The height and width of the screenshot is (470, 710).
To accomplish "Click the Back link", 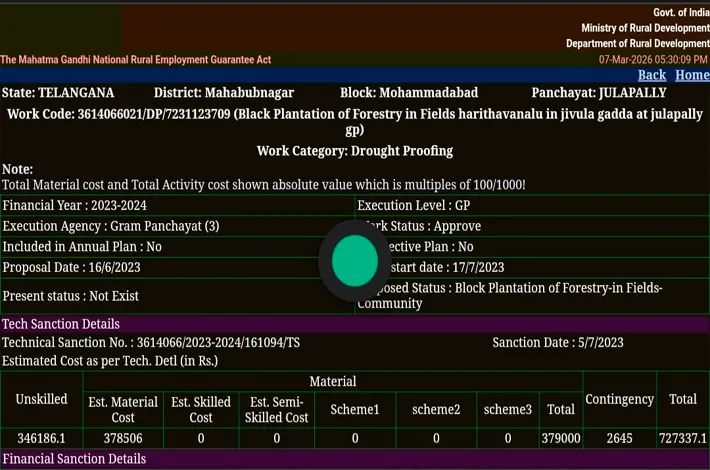I will [651, 75].
